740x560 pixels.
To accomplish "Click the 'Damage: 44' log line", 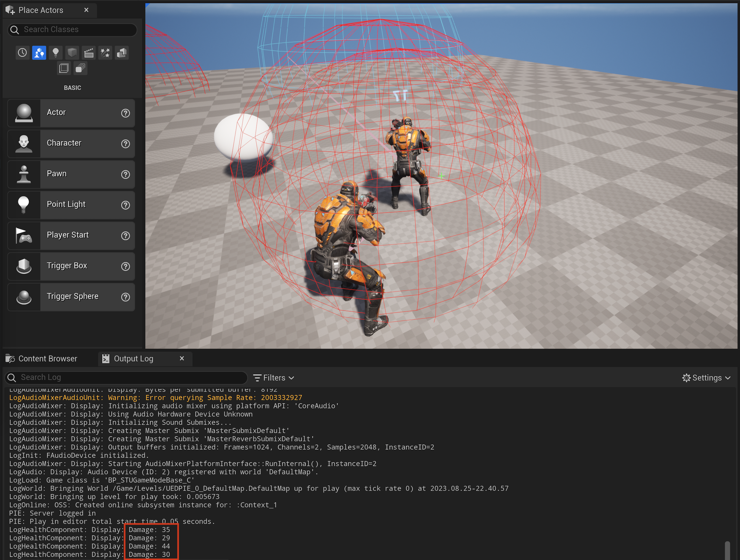I will pyautogui.click(x=90, y=546).
